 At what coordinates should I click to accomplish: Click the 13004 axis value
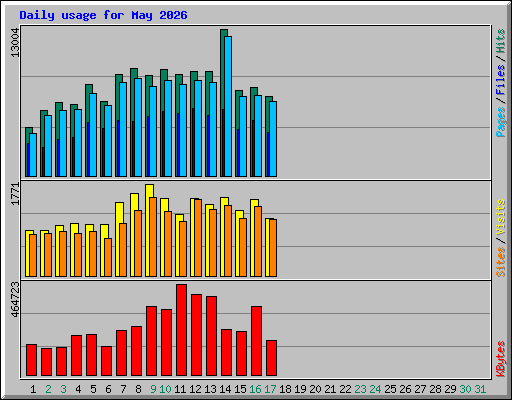coord(15,43)
